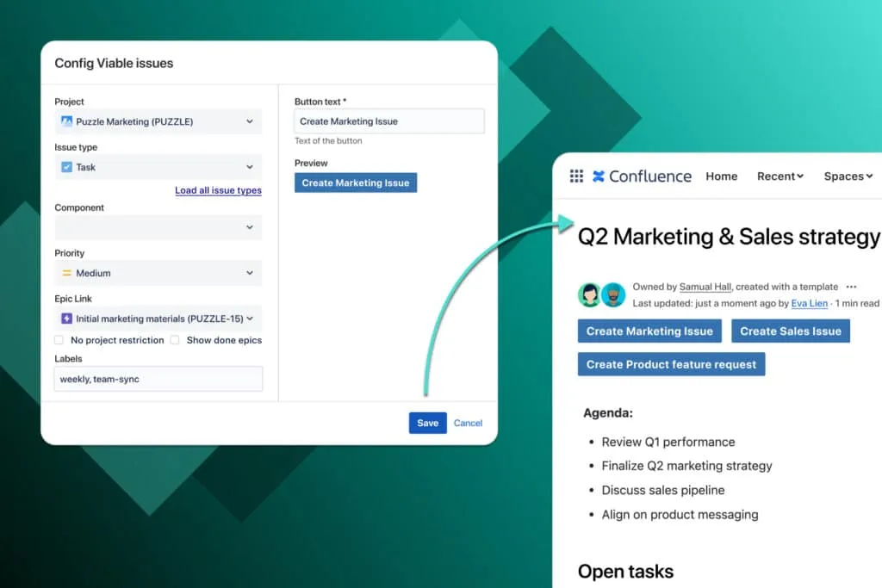This screenshot has width=882, height=588.
Task: Expand the Recent menu in Confluence
Action: (x=780, y=176)
